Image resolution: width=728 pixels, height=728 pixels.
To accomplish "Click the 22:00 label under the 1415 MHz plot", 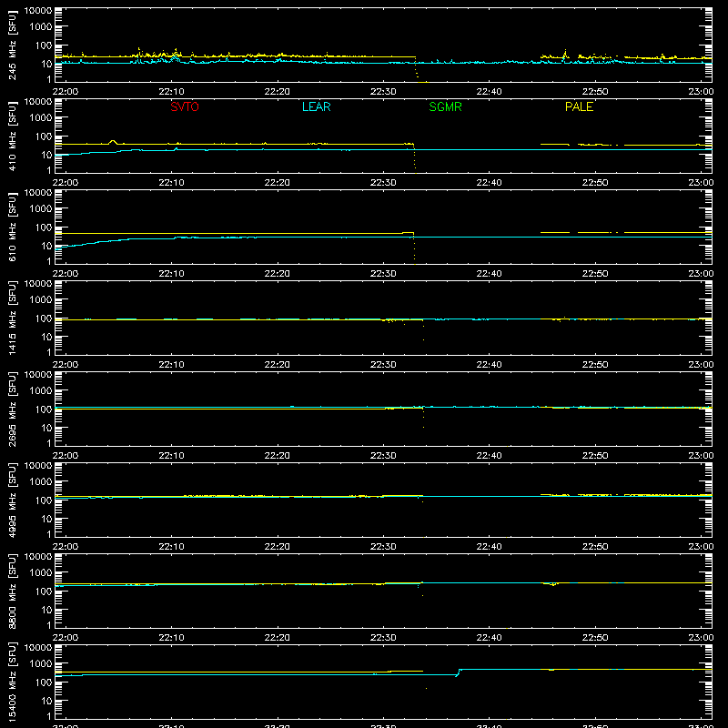I will [65, 365].
